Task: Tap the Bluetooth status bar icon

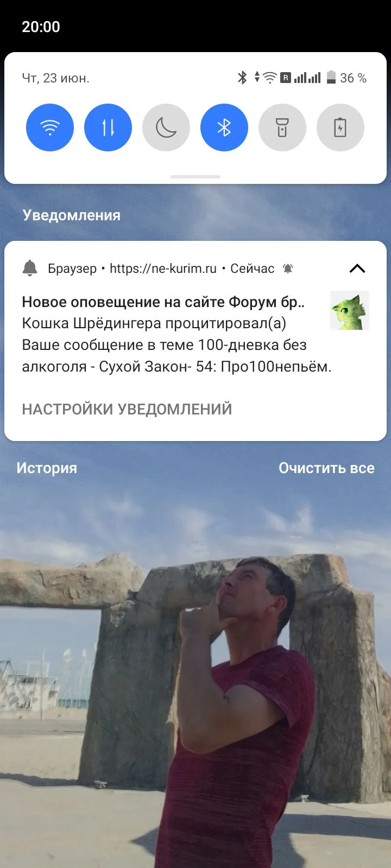Action: pyautogui.click(x=242, y=78)
